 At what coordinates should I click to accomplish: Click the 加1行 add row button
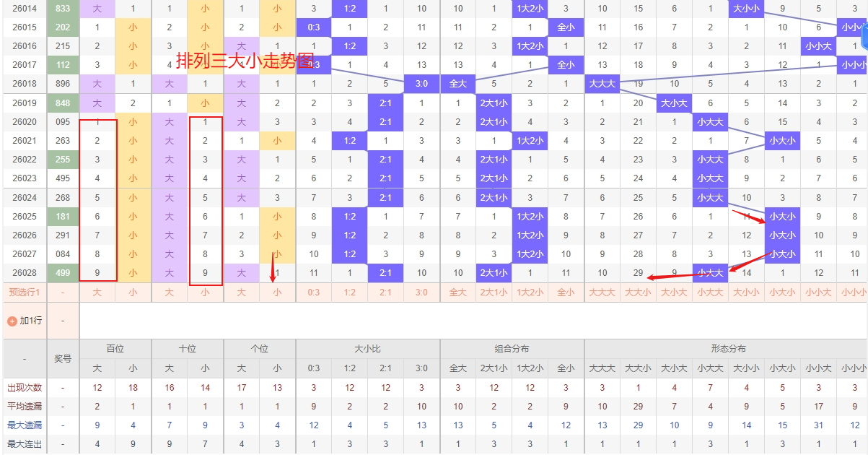[29, 321]
